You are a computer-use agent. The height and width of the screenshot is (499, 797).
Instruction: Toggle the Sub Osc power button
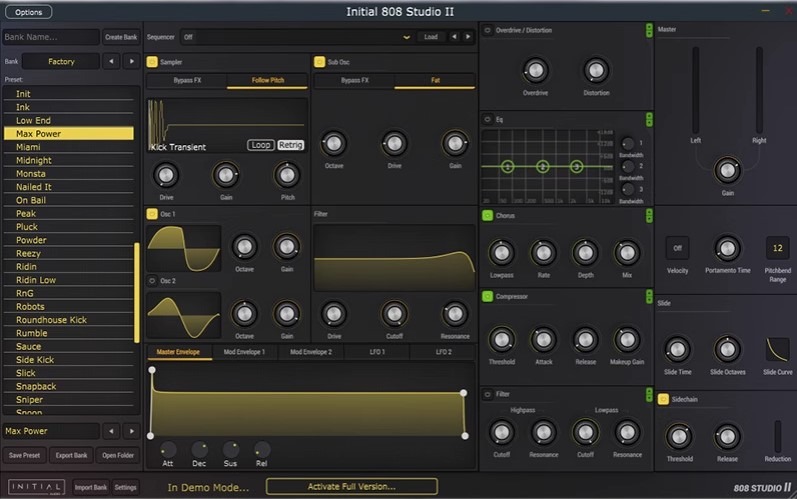coord(319,62)
